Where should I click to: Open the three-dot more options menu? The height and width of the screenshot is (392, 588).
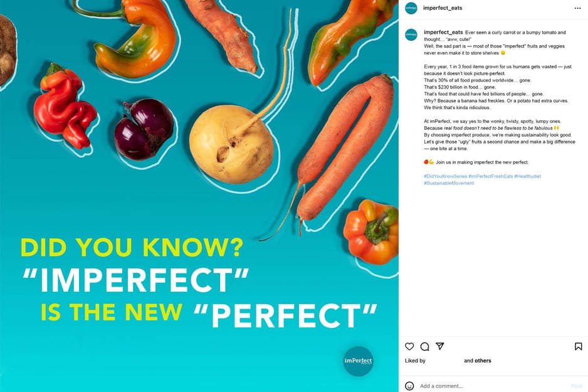(577, 8)
